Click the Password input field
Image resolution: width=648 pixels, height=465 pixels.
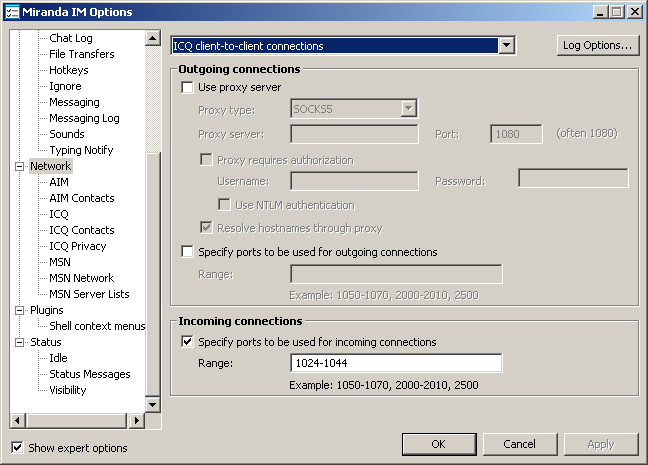[x=573, y=178]
